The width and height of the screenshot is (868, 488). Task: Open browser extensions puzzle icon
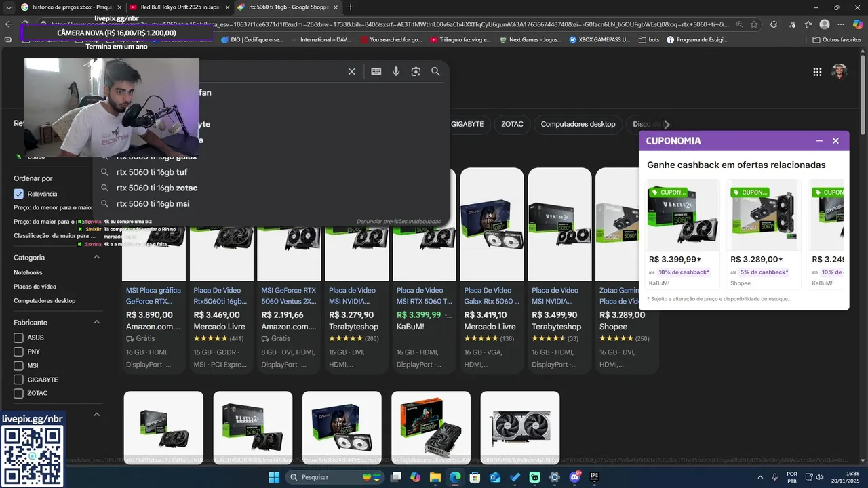(x=774, y=24)
